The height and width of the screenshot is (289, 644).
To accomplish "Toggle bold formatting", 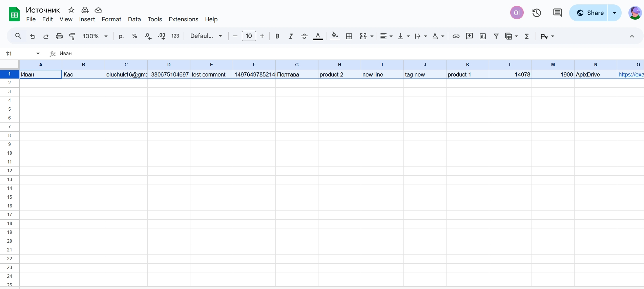I will point(277,36).
